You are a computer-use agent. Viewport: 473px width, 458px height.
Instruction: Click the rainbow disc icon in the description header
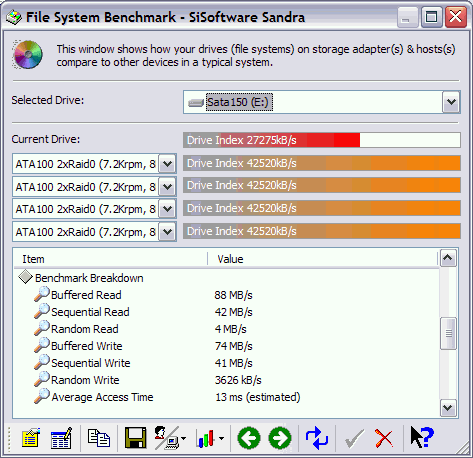click(28, 55)
